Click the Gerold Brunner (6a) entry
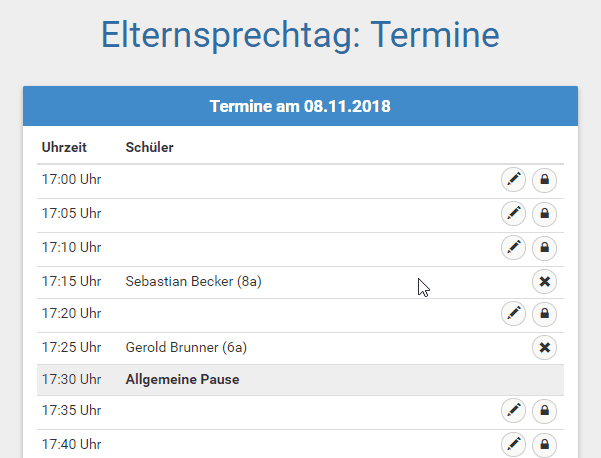The height and width of the screenshot is (458, 601). pos(186,347)
